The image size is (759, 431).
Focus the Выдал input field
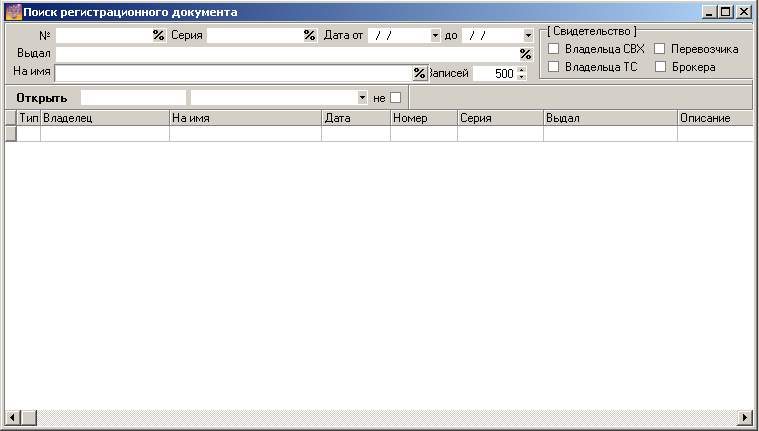pos(287,54)
